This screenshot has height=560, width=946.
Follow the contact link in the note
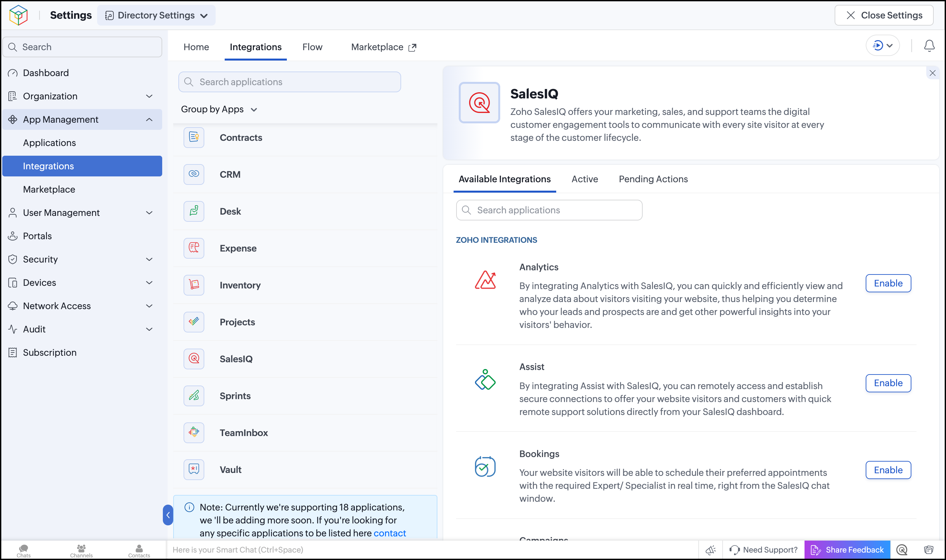click(x=390, y=533)
